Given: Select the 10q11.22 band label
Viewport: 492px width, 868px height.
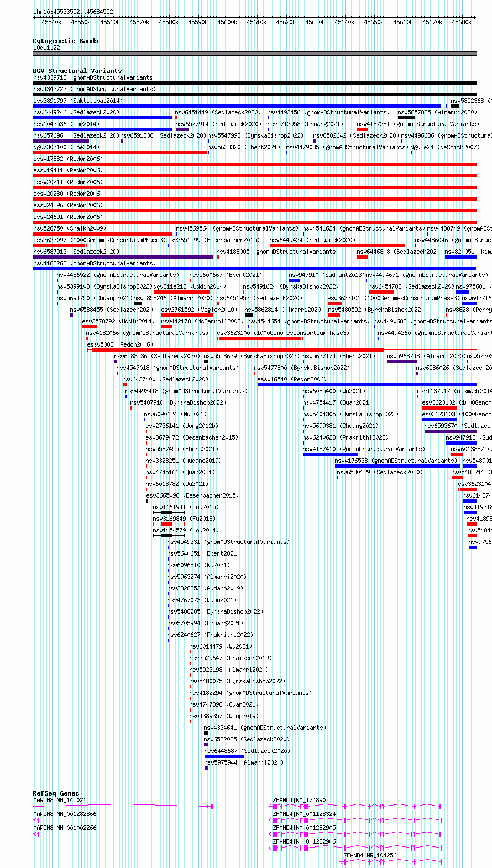Looking at the screenshot, I should point(46,48).
